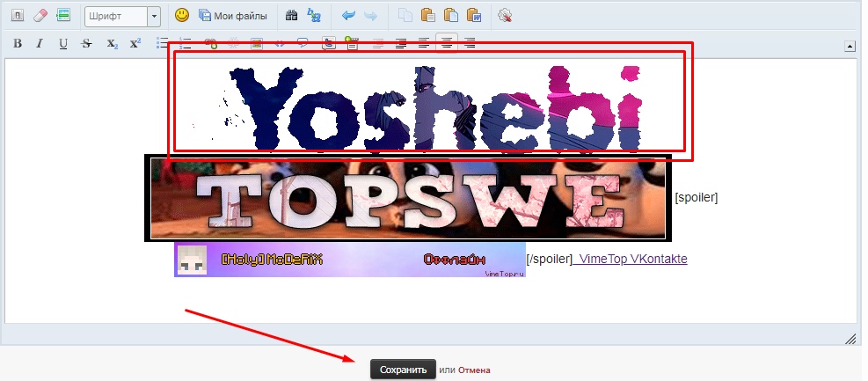Click the Redo arrow icon
This screenshot has width=868, height=381.
(x=370, y=16)
